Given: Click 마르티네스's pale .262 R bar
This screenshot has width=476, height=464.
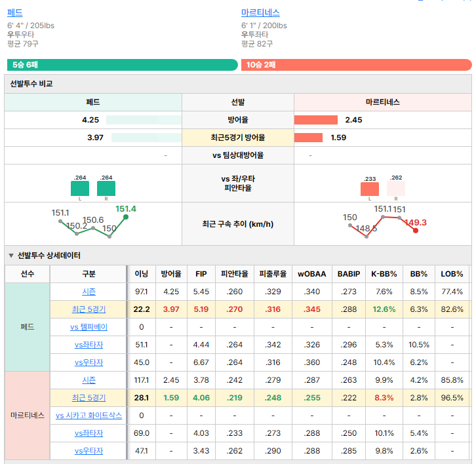Looking at the screenshot, I should [396, 188].
